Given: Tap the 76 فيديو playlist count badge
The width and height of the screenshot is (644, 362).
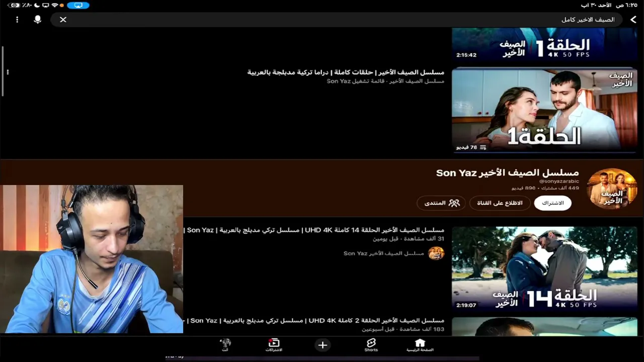Looking at the screenshot, I should [x=471, y=147].
